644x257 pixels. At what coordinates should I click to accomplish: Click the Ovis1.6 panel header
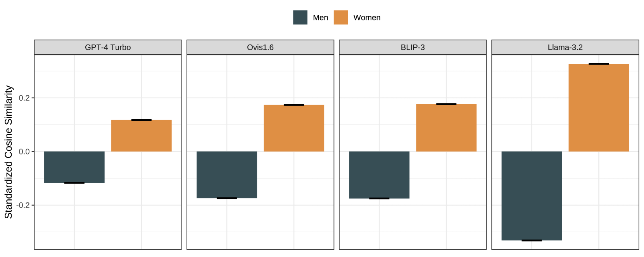pos(260,47)
